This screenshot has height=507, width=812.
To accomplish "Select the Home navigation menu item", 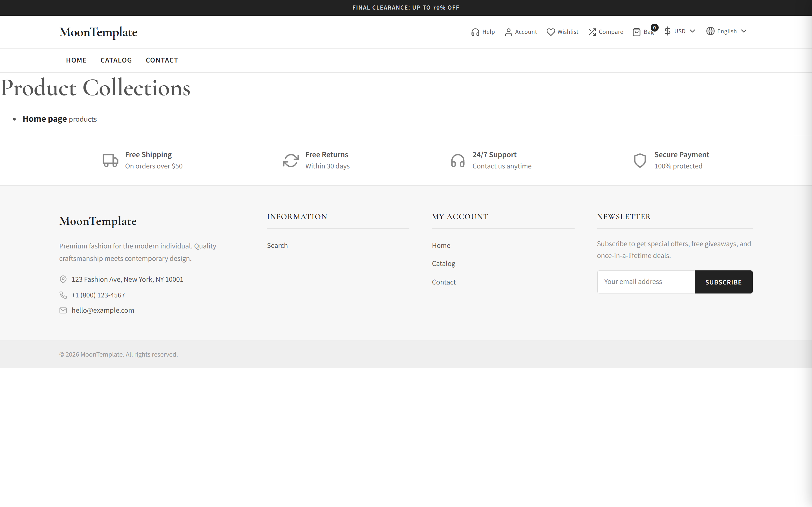I will click(x=76, y=60).
